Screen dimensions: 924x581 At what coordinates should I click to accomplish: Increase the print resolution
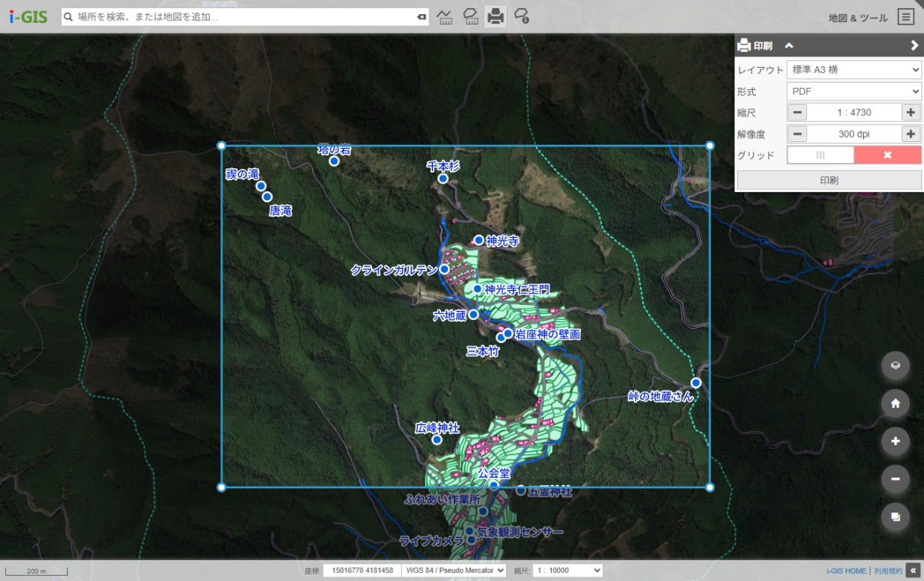pyautogui.click(x=911, y=134)
